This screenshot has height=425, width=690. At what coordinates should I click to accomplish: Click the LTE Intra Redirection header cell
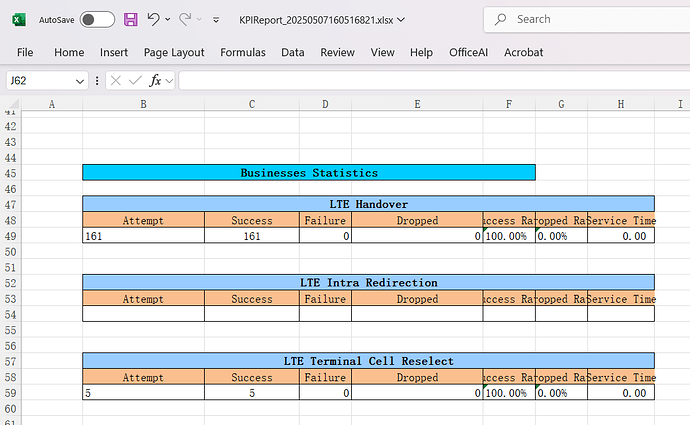[368, 282]
